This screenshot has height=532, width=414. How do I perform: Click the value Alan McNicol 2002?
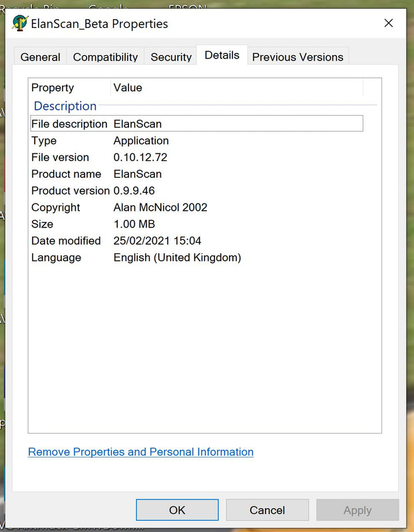pos(160,207)
